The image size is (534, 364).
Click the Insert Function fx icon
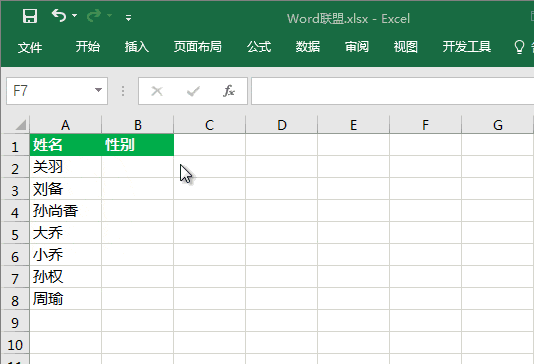click(x=229, y=91)
